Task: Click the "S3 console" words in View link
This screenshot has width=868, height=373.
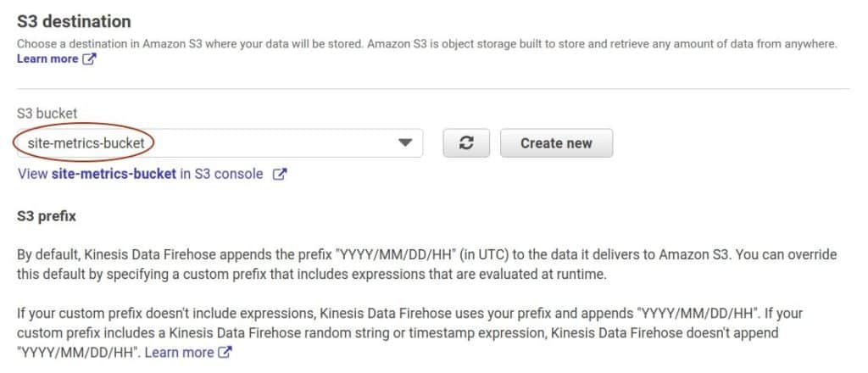Action: tap(229, 174)
